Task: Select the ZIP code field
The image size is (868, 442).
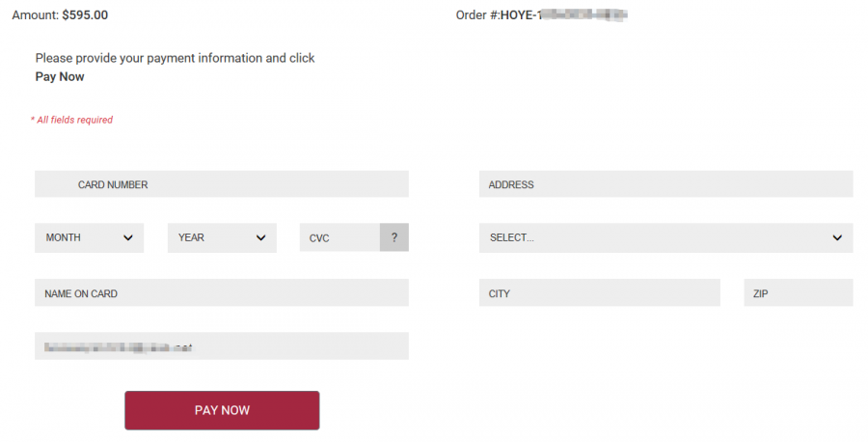Action: (798, 293)
